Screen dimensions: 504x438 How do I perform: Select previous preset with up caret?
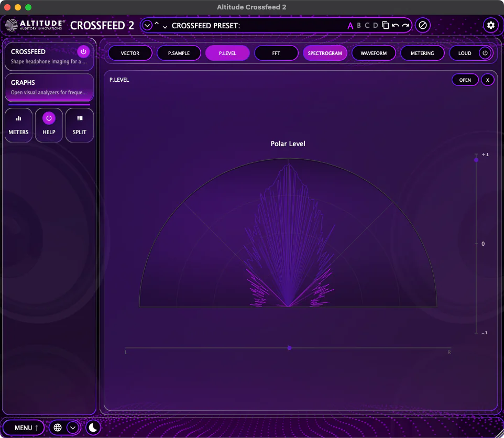157,24
